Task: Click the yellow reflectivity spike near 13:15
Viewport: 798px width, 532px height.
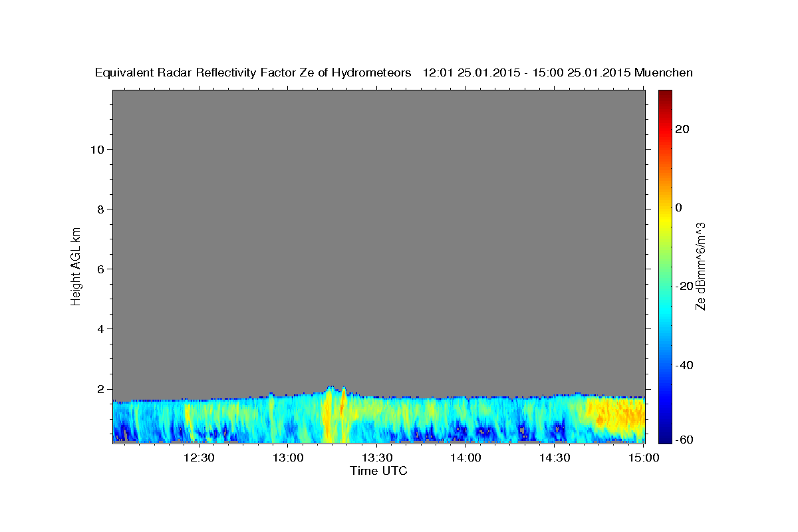Action: pos(329,416)
